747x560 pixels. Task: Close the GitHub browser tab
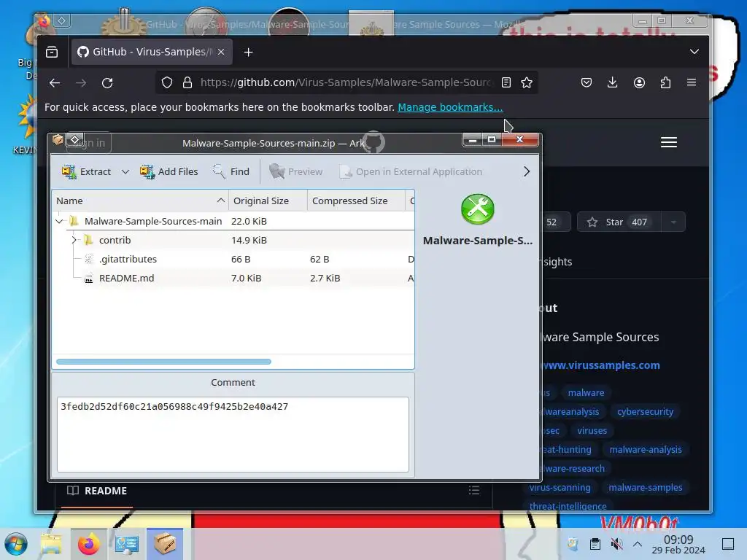(221, 52)
